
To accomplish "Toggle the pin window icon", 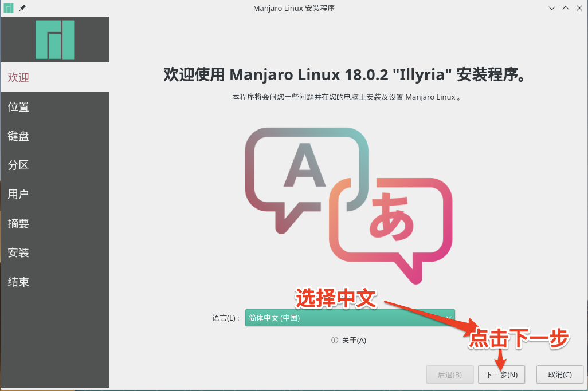I will coord(22,8).
